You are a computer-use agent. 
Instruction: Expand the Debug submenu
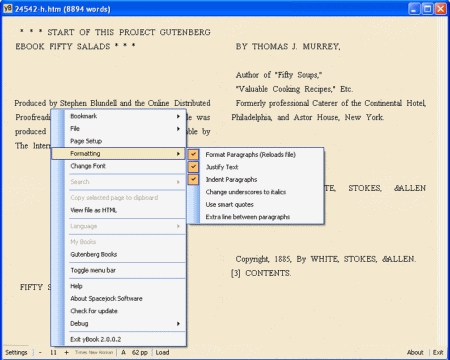[118, 324]
